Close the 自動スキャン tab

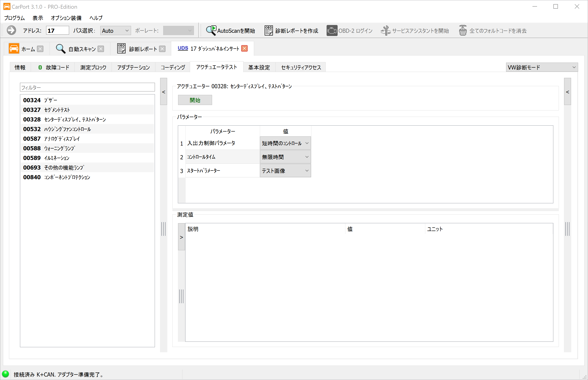(101, 49)
